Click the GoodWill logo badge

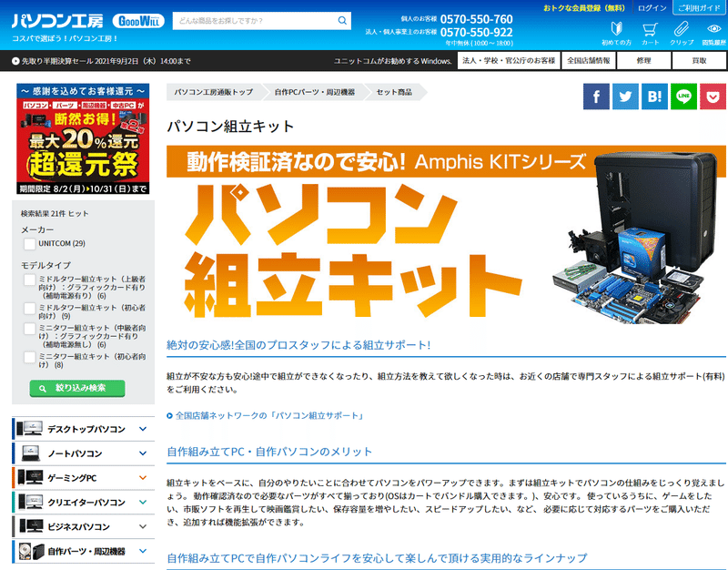(138, 21)
